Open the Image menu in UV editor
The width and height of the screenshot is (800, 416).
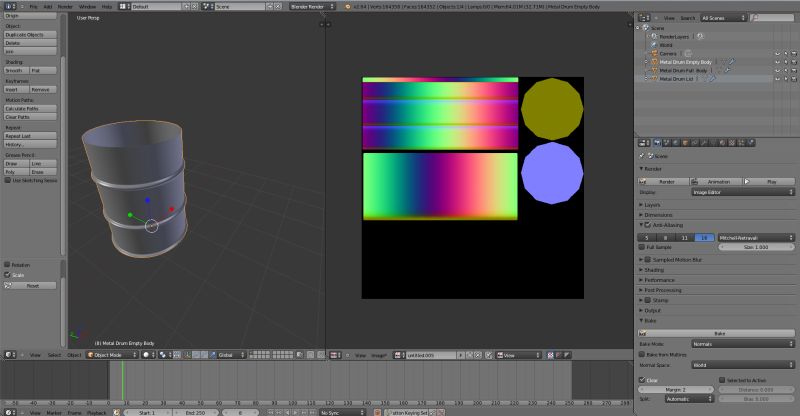pos(379,355)
